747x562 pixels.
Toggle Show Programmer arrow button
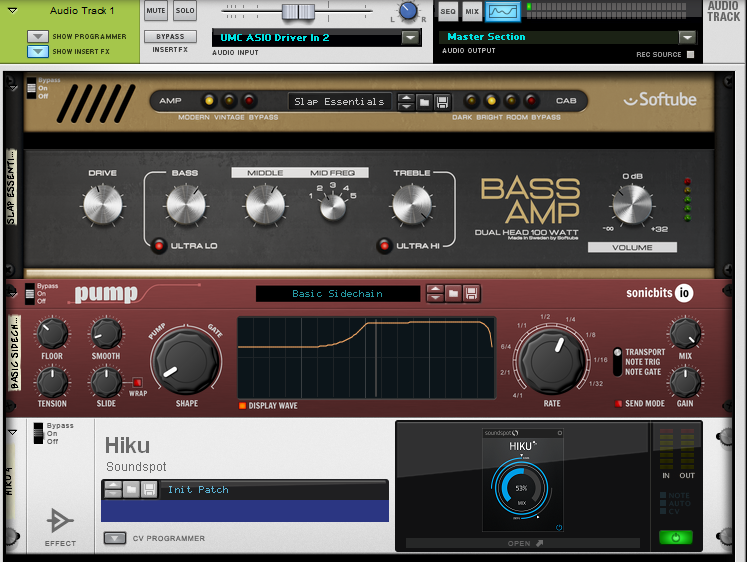pyautogui.click(x=38, y=37)
